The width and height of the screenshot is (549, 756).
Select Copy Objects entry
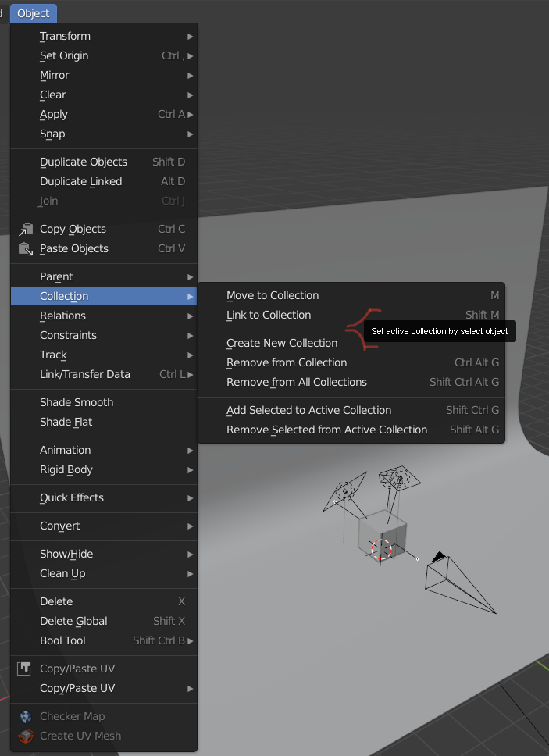(x=104, y=229)
